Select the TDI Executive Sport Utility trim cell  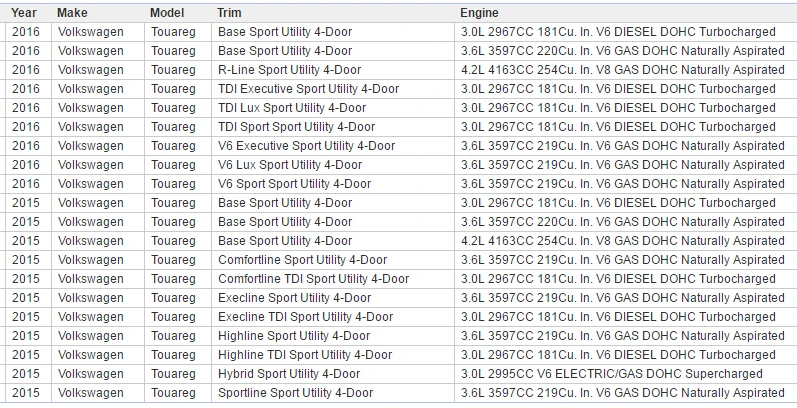333,89
